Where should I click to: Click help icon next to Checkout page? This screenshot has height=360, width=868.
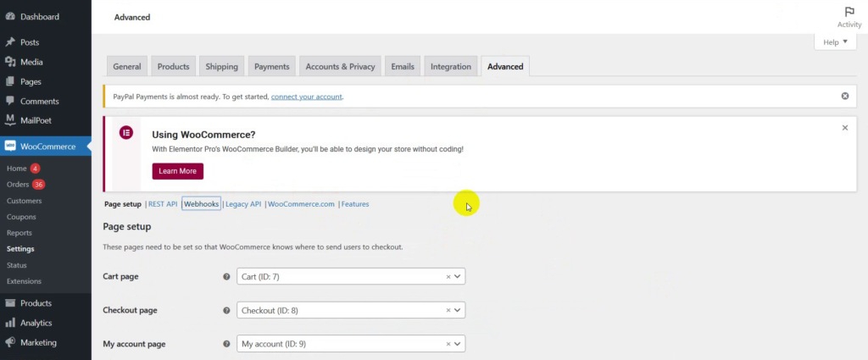point(226,311)
